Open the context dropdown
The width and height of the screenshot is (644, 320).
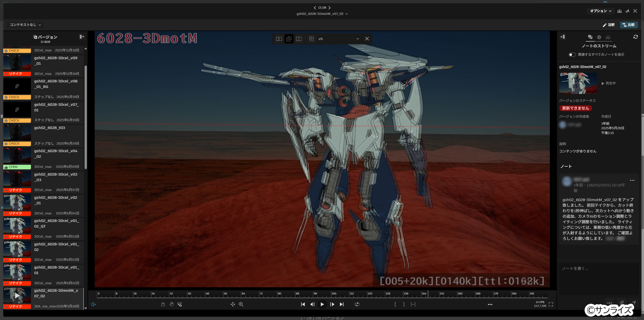tap(25, 25)
